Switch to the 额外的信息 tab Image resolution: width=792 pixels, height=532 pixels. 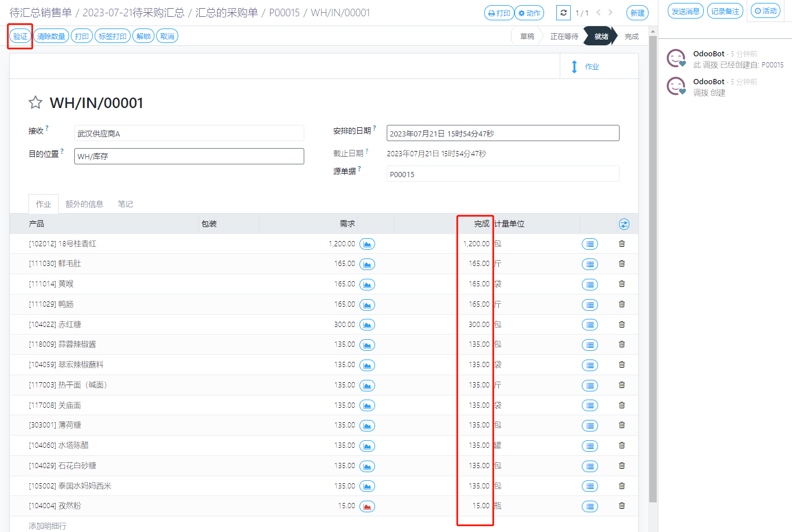click(x=84, y=204)
